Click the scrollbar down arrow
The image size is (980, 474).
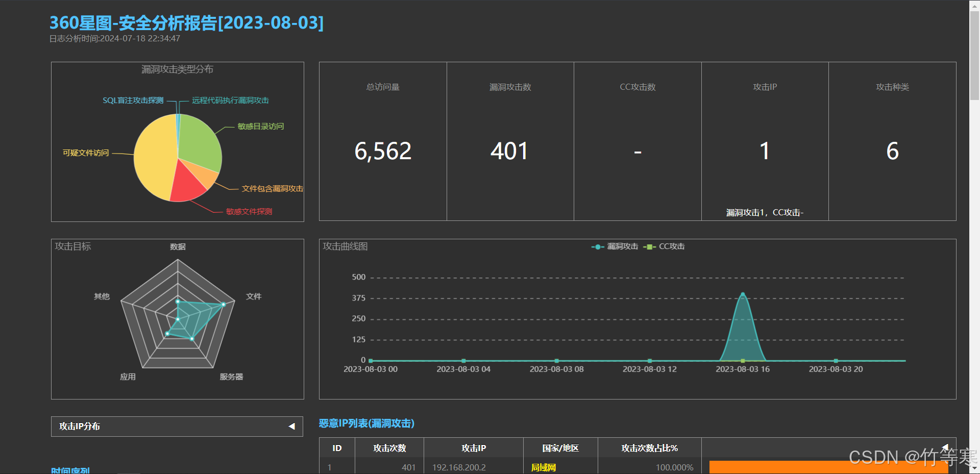click(x=974, y=469)
